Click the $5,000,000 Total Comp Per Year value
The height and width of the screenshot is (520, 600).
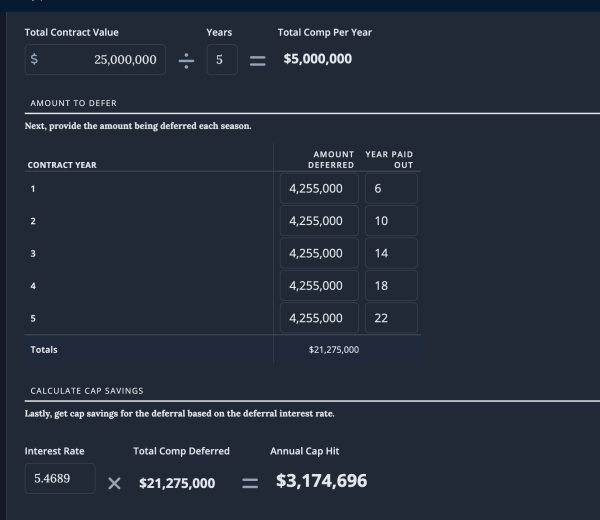[x=317, y=59]
